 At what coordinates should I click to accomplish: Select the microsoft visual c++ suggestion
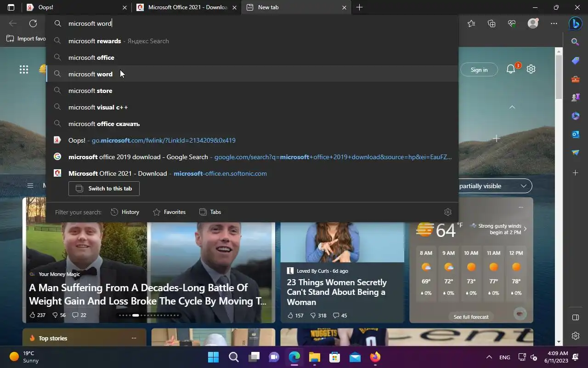[x=252, y=107]
